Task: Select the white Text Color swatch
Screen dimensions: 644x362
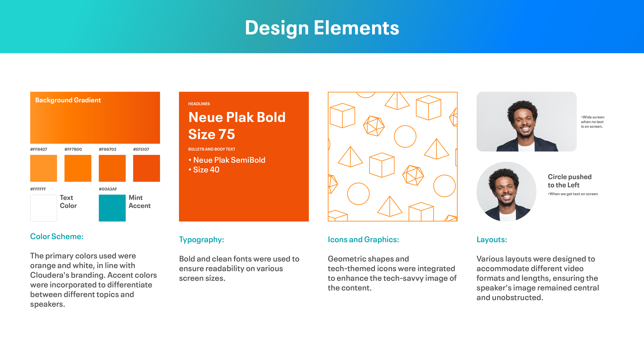Action: pos(43,208)
